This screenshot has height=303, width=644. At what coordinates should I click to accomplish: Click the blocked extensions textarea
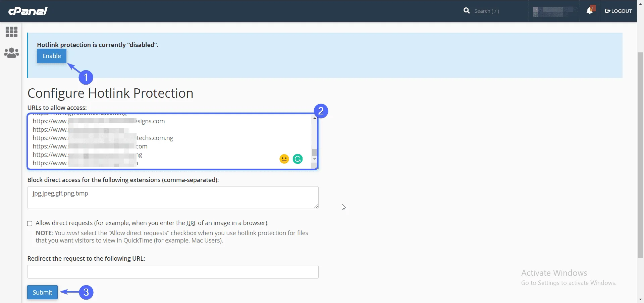point(173,198)
